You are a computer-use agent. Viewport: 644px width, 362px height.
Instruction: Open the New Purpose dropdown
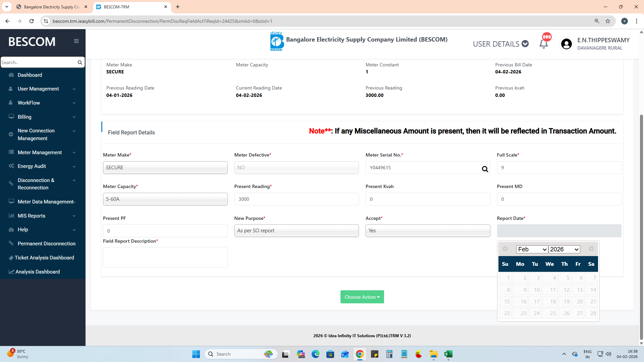296,231
